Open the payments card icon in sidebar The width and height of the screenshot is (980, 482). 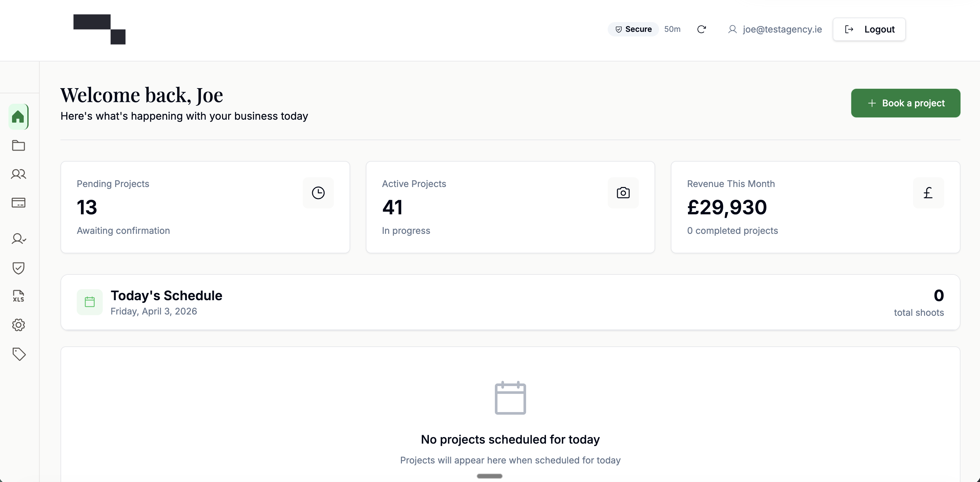click(x=18, y=203)
